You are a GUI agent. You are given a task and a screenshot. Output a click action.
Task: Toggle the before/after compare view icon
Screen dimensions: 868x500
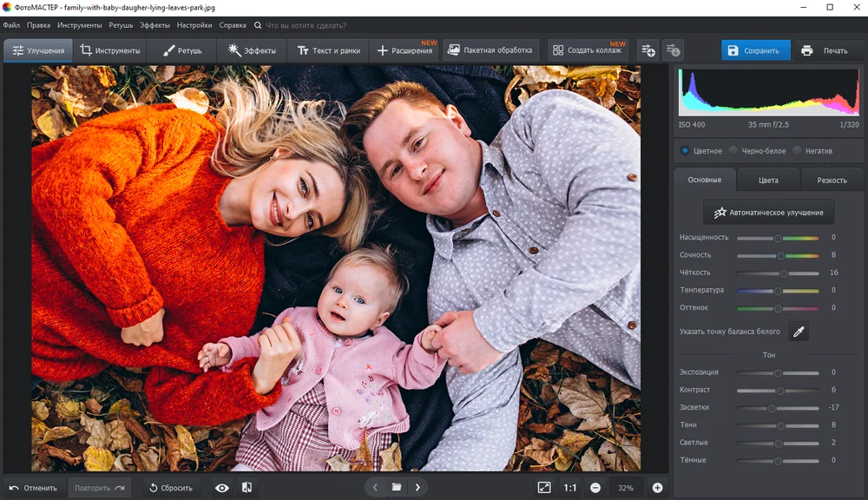(x=247, y=488)
